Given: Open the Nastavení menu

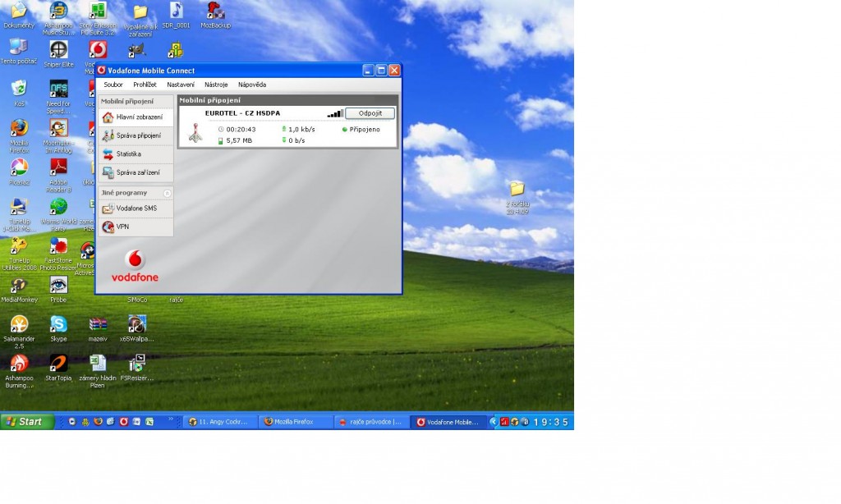Looking at the screenshot, I should click(180, 85).
